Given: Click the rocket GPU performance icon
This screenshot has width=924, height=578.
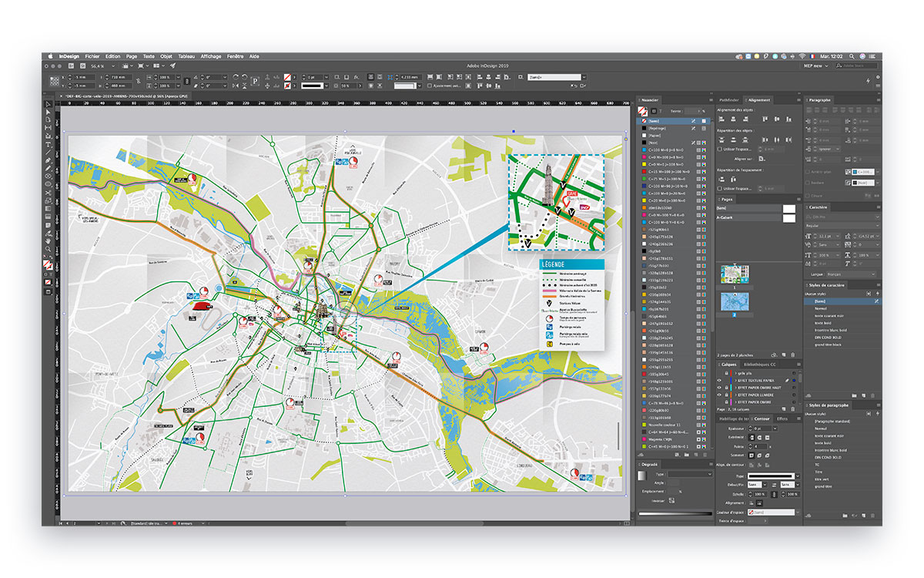Looking at the screenshot, I should pos(172,66).
